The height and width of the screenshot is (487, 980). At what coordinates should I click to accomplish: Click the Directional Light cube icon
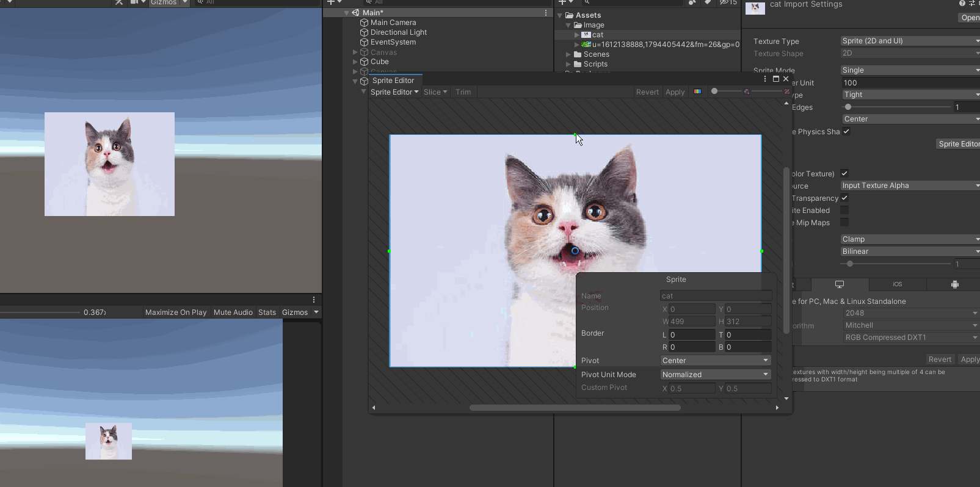[x=365, y=32]
